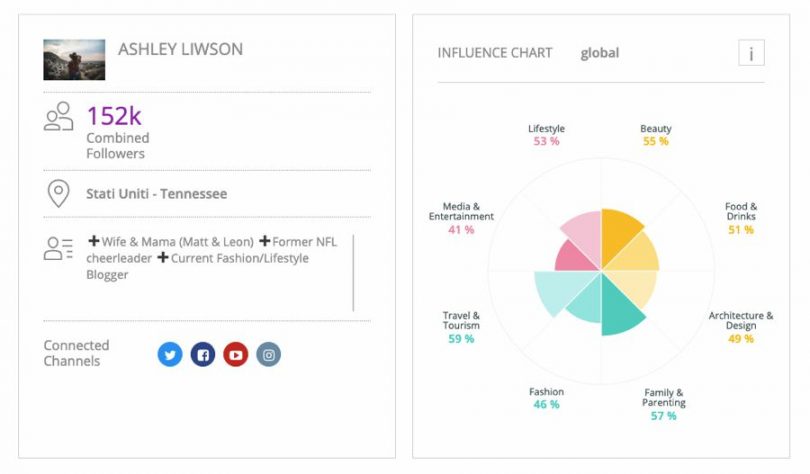
Task: Click the profile bio list icon
Action: [59, 249]
